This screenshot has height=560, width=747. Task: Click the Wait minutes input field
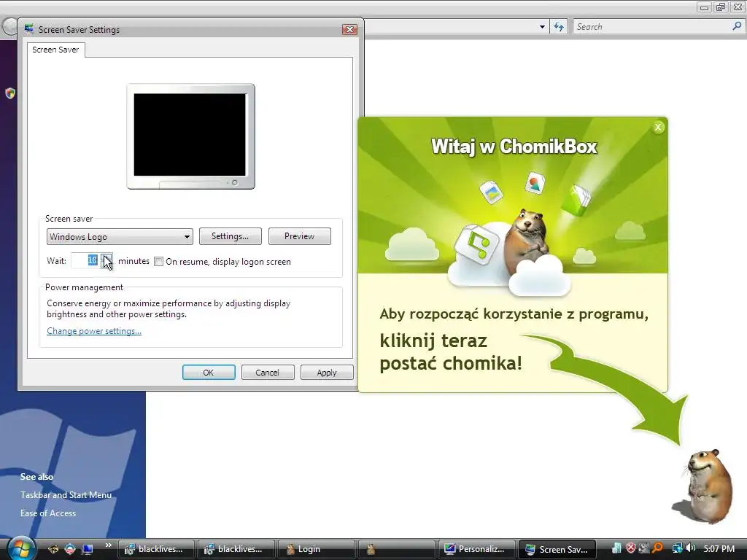click(x=85, y=260)
